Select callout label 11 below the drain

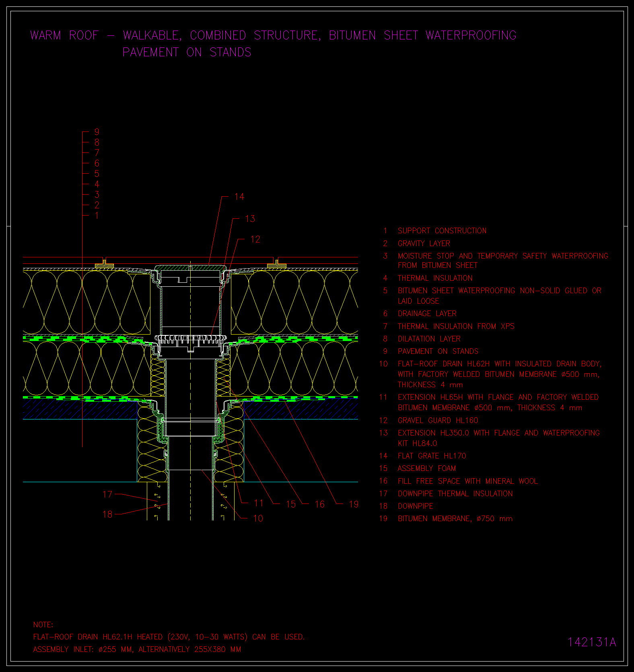[x=258, y=503]
